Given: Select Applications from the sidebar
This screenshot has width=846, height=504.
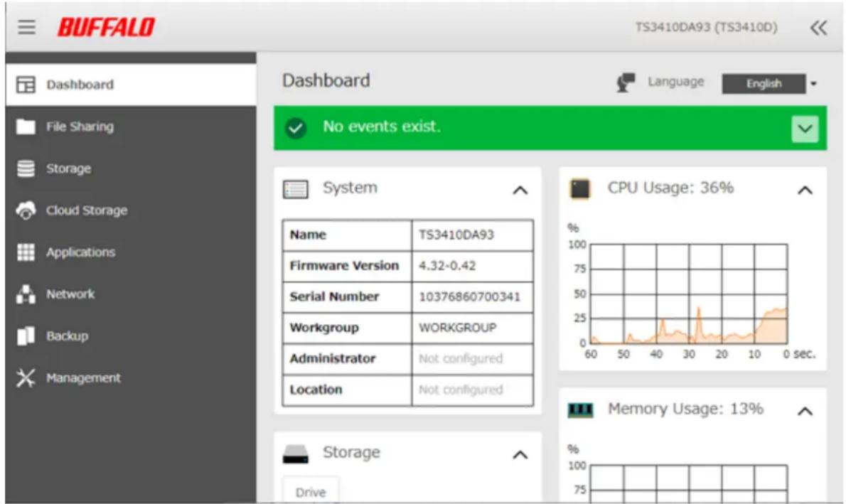Looking at the screenshot, I should (x=131, y=252).
